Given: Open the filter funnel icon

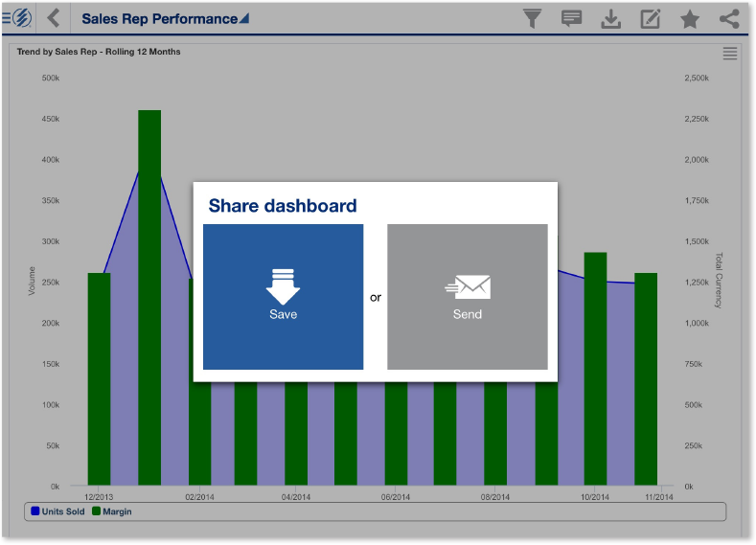Looking at the screenshot, I should tap(533, 19).
